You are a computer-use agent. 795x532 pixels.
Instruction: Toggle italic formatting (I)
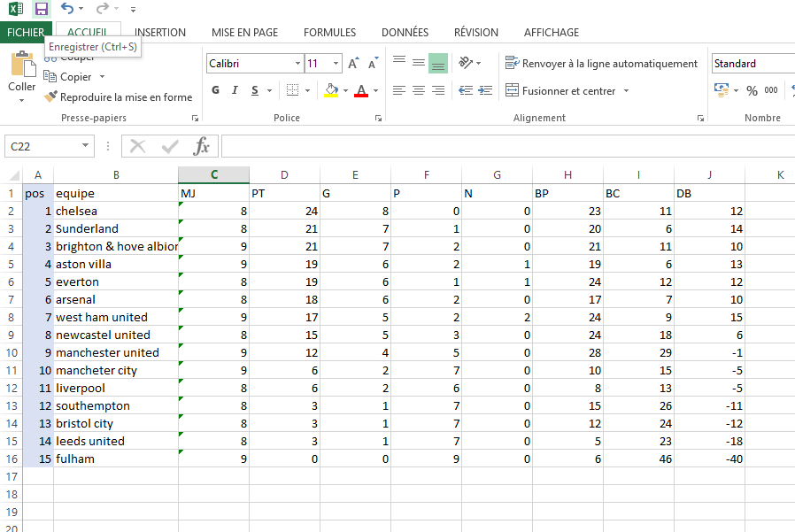point(235,90)
